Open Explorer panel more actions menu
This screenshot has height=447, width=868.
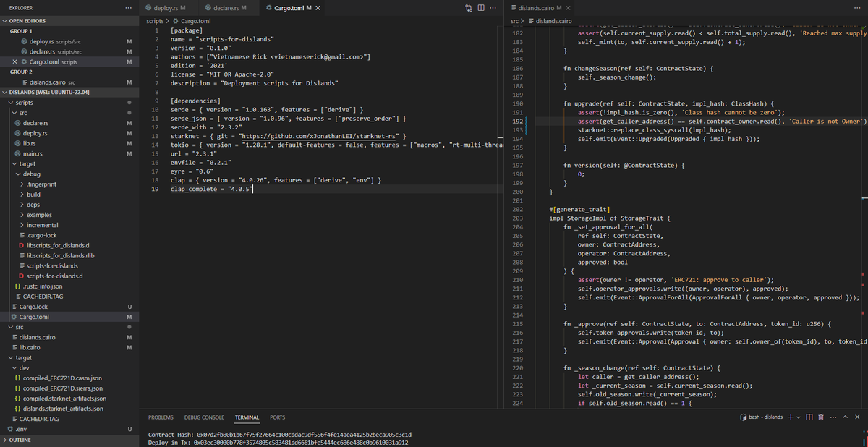pos(129,7)
